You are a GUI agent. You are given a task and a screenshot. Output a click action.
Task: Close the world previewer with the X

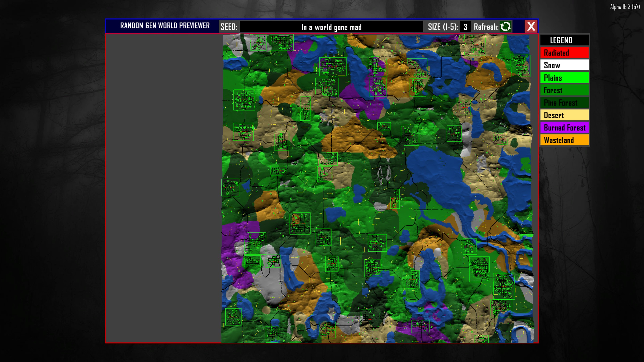[531, 26]
